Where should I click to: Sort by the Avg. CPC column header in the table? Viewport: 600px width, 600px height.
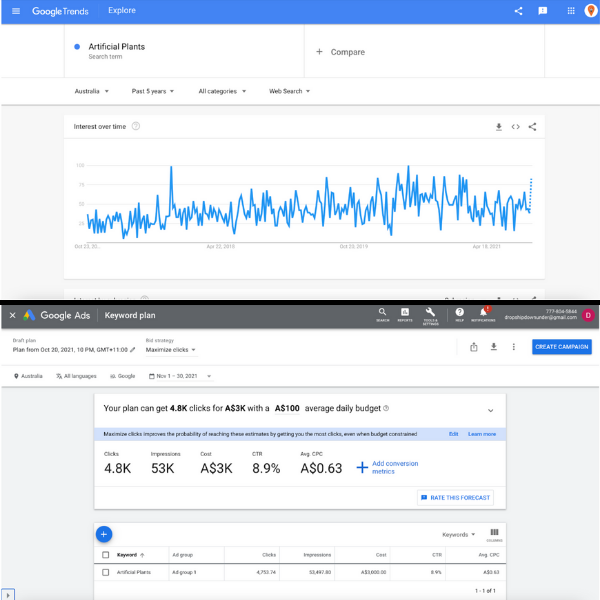click(489, 555)
